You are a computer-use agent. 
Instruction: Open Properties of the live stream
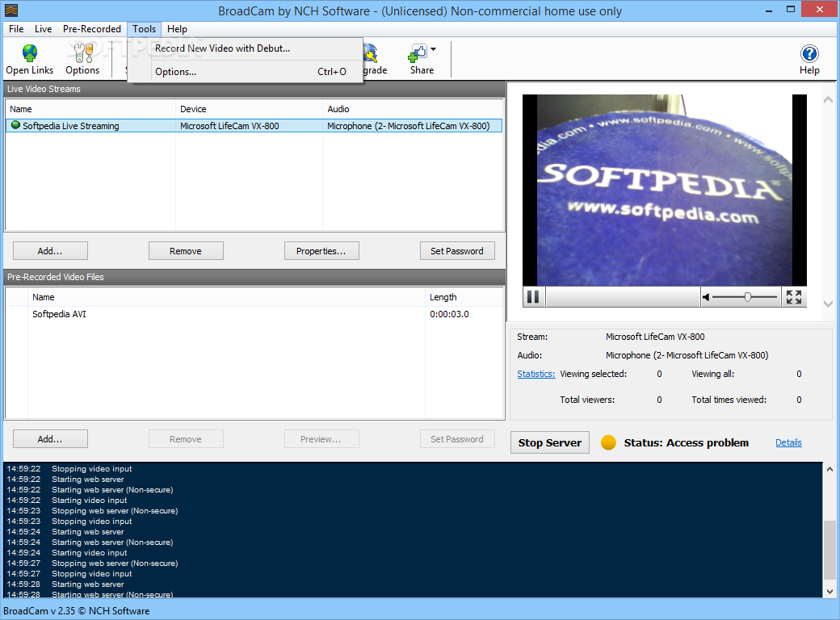321,251
